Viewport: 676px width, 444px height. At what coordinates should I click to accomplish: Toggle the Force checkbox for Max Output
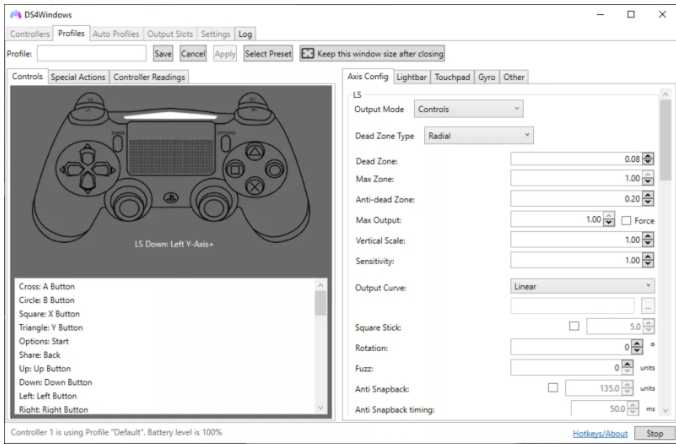pyautogui.click(x=626, y=221)
